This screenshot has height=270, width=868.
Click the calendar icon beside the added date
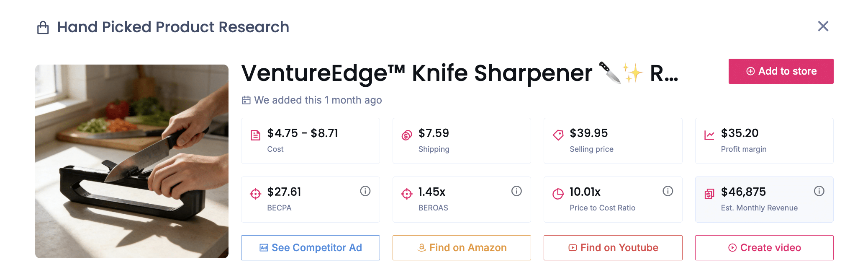coord(246,100)
